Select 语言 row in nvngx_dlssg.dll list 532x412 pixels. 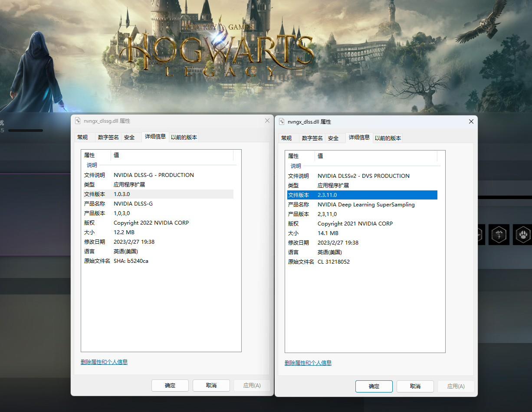pos(158,251)
